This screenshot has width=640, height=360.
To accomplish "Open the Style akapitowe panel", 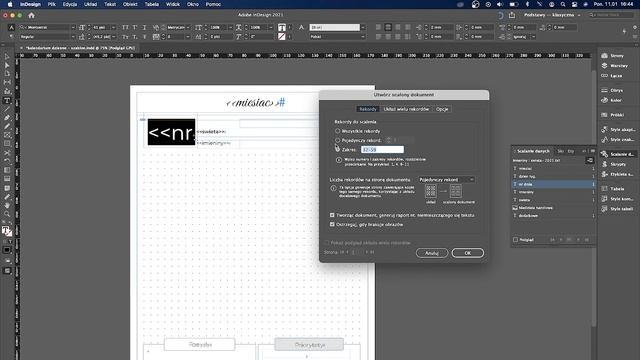I will 617,130.
